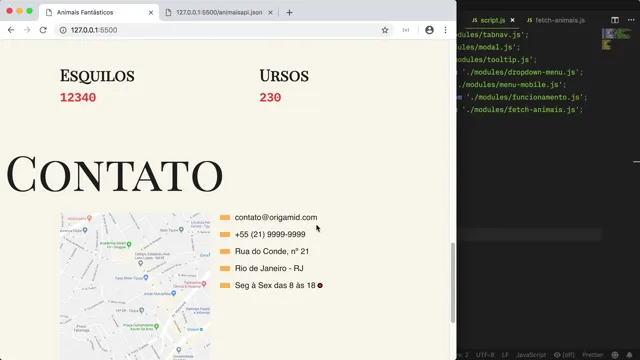Click the site info icon in the address bar
Image resolution: width=640 pixels, height=360 pixels.
(63, 30)
